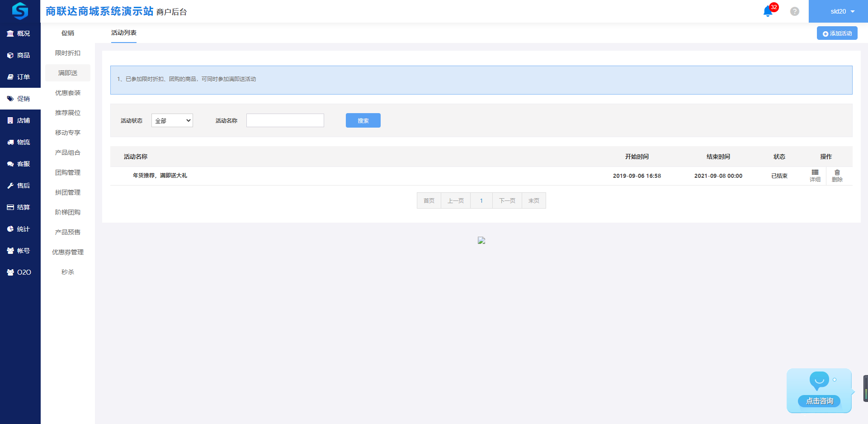The width and height of the screenshot is (868, 424).
Task: Click the 活动名称 text input field
Action: (285, 120)
